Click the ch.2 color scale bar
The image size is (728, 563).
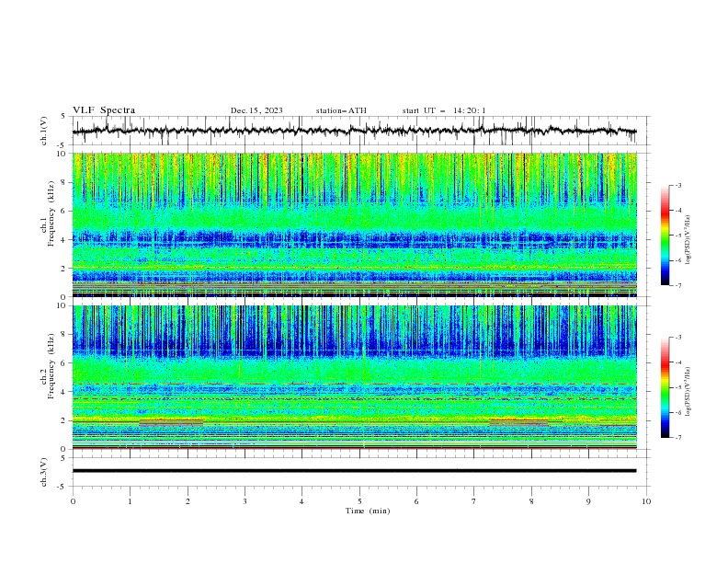tap(665, 387)
